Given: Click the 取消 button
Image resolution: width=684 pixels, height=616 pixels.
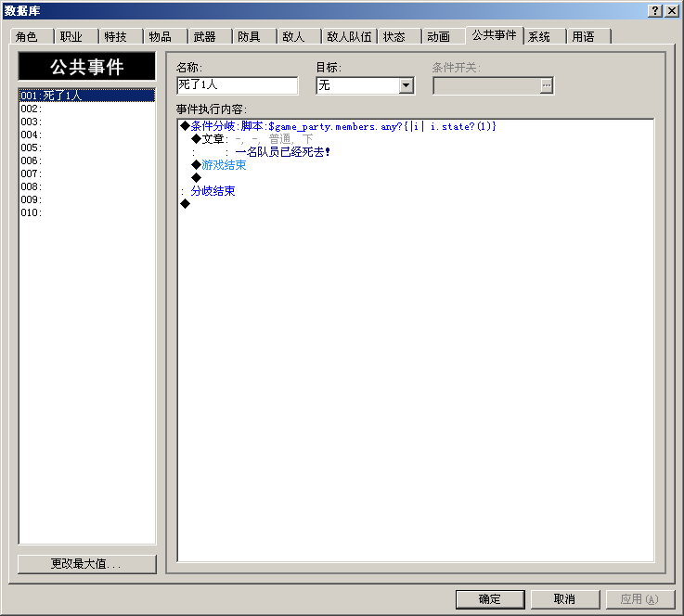Looking at the screenshot, I should point(565,599).
